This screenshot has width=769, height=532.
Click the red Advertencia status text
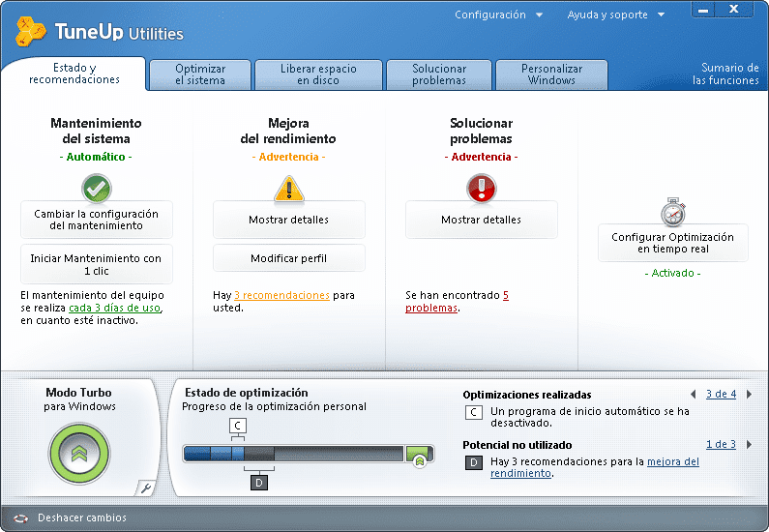coord(481,157)
